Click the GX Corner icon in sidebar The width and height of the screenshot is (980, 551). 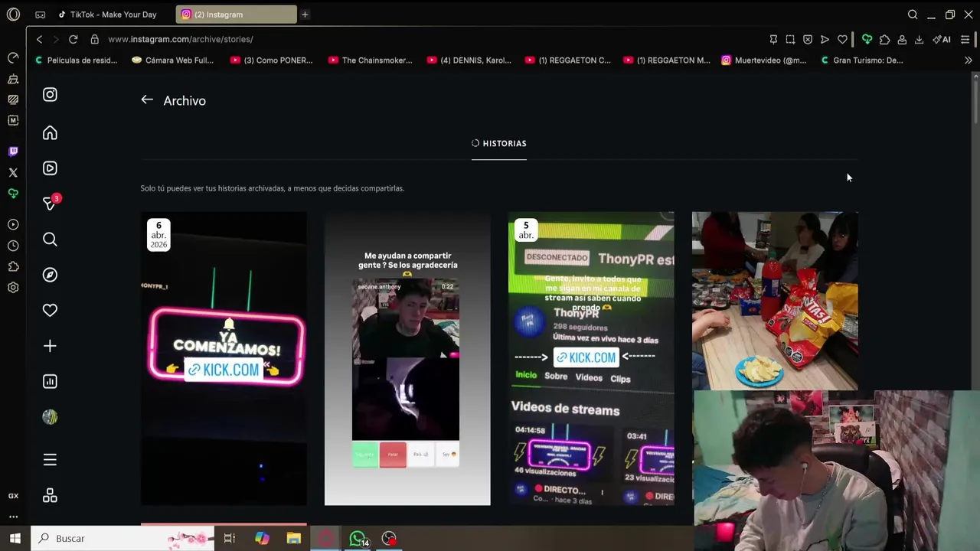pos(13,496)
